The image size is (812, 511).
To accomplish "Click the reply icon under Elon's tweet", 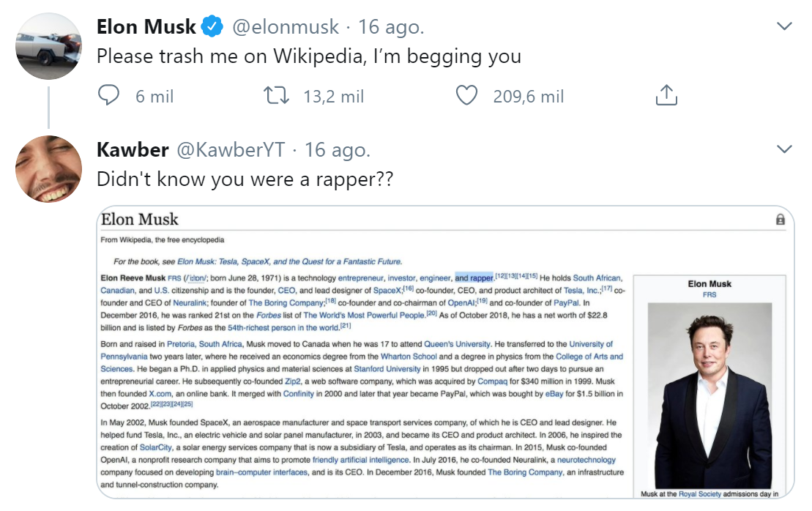I will click(x=109, y=95).
